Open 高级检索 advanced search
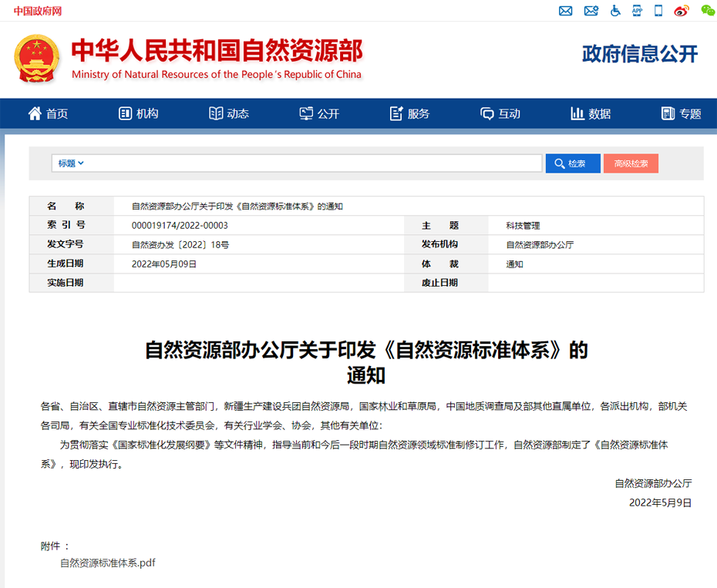The height and width of the screenshot is (588, 717). [x=631, y=163]
